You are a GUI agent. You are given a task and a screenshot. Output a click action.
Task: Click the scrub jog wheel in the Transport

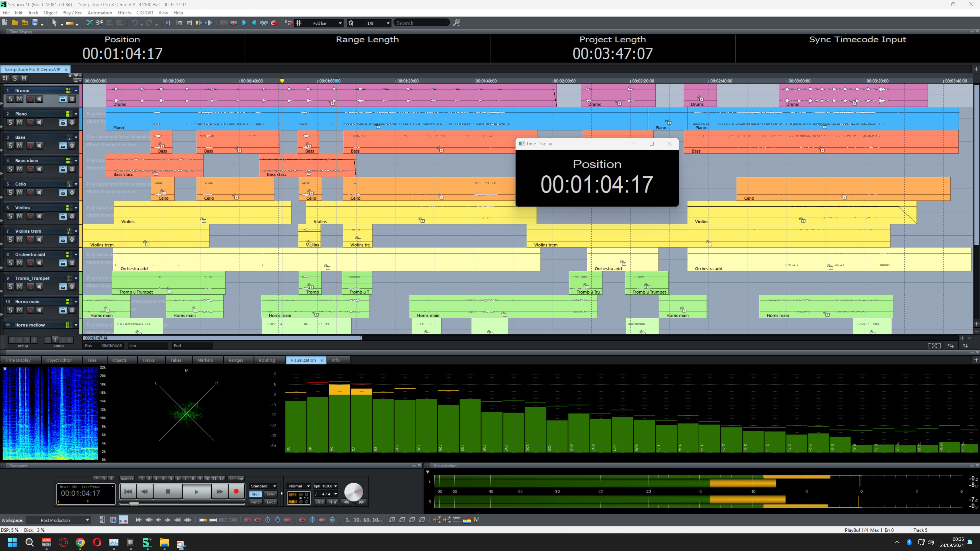pos(353,492)
